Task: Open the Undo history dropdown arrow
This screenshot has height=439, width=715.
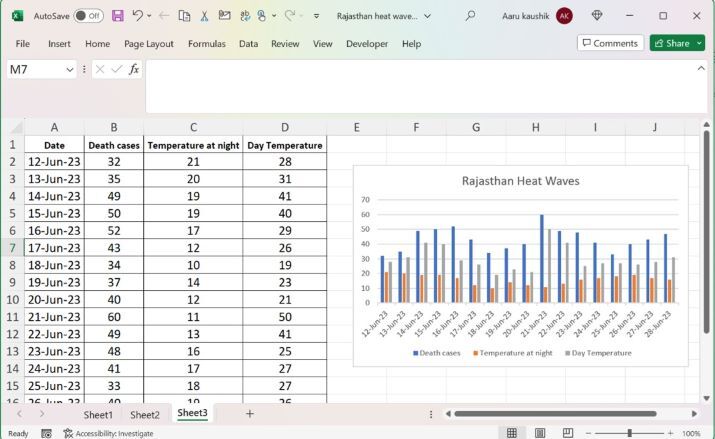Action: point(149,16)
